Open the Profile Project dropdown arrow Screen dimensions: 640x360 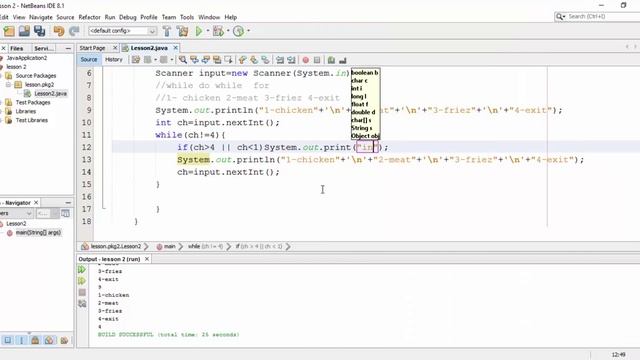coord(248,31)
